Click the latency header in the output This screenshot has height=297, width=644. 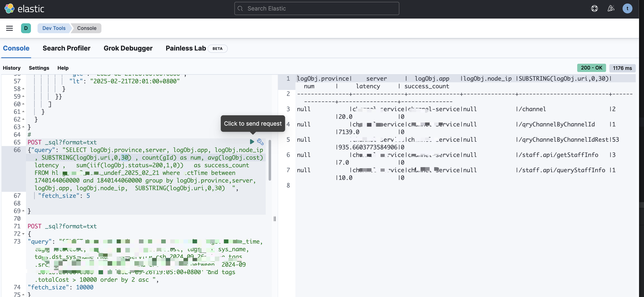click(368, 86)
